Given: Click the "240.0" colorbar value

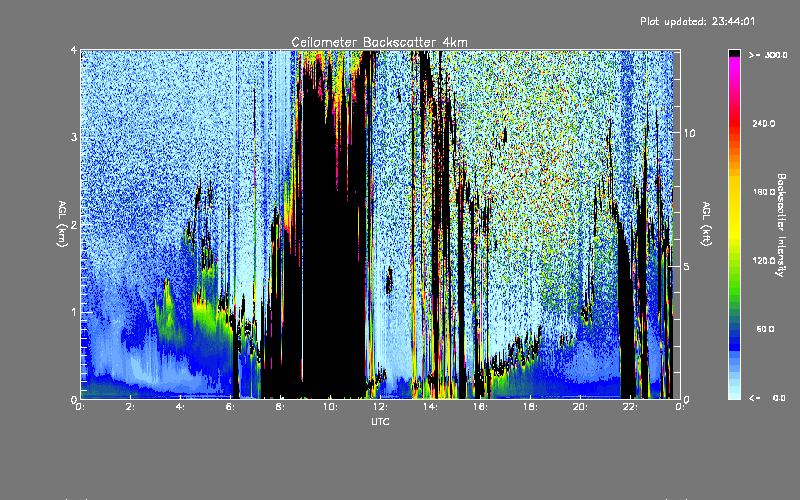Looking at the screenshot, I should 764,124.
